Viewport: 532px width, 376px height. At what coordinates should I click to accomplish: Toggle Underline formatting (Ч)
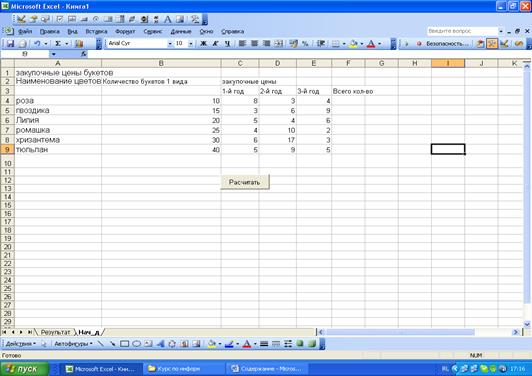pyautogui.click(x=227, y=43)
